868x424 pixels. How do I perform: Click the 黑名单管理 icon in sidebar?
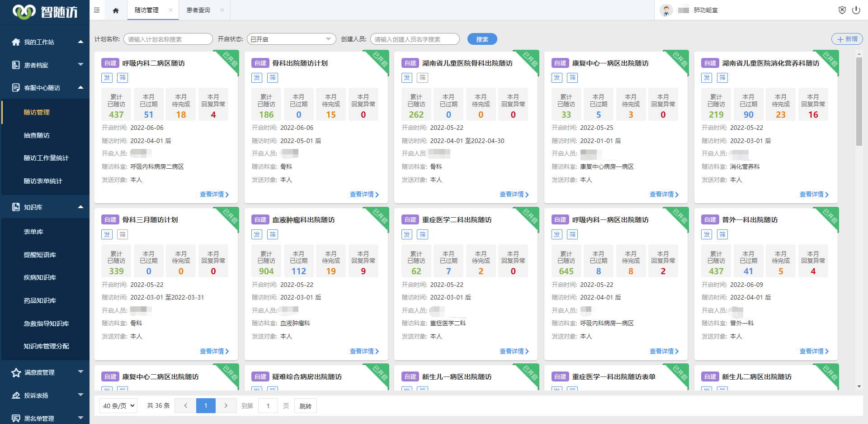(16, 418)
